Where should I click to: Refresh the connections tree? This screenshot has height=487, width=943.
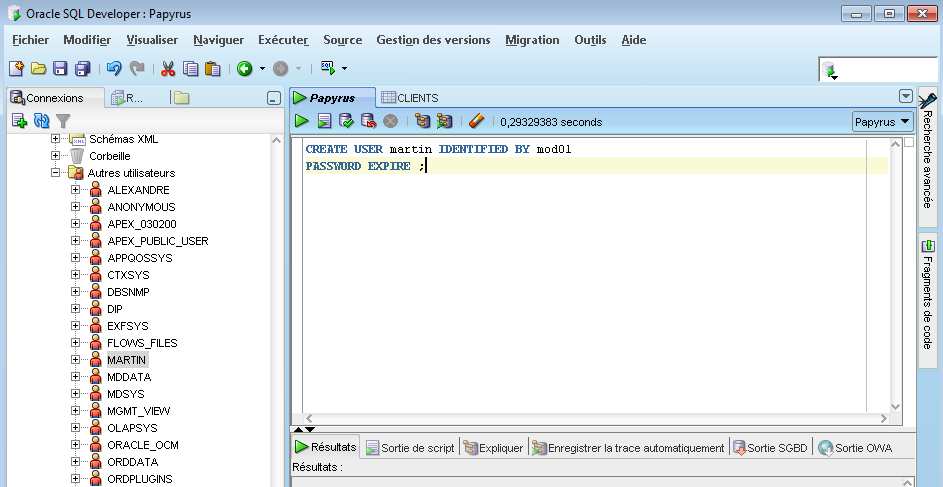tap(41, 120)
